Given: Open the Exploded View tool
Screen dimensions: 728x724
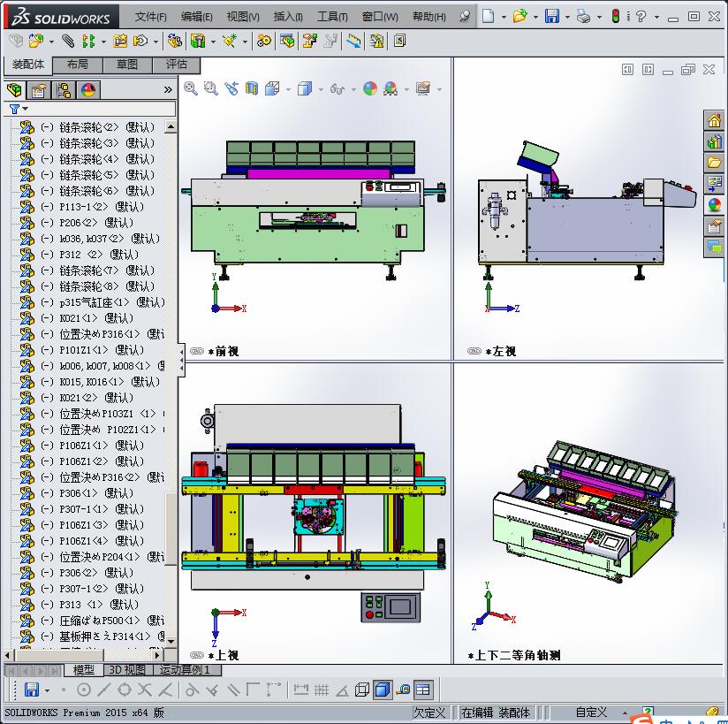Looking at the screenshot, I should 310,41.
